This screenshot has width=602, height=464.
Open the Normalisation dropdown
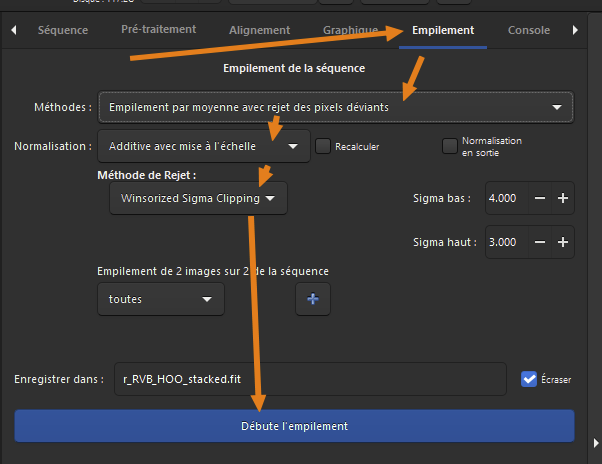[204, 146]
